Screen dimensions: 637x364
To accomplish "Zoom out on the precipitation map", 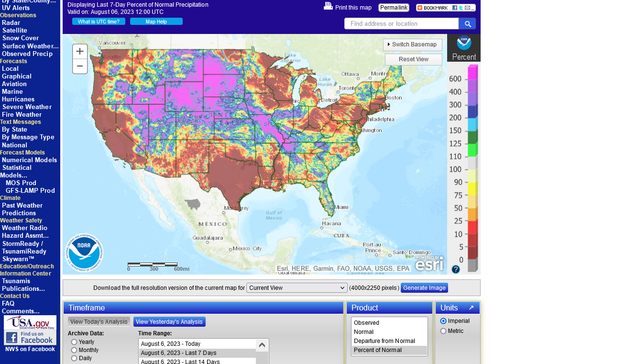I will point(80,66).
